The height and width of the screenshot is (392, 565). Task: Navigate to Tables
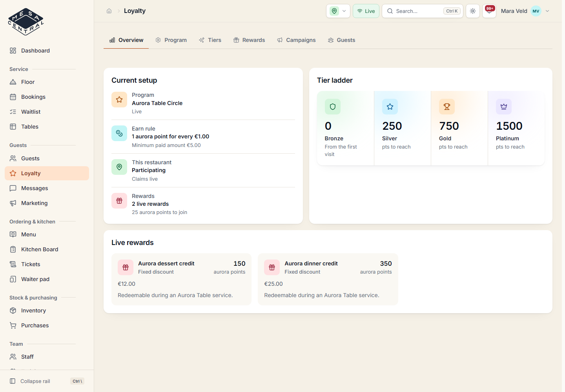pyautogui.click(x=47, y=127)
